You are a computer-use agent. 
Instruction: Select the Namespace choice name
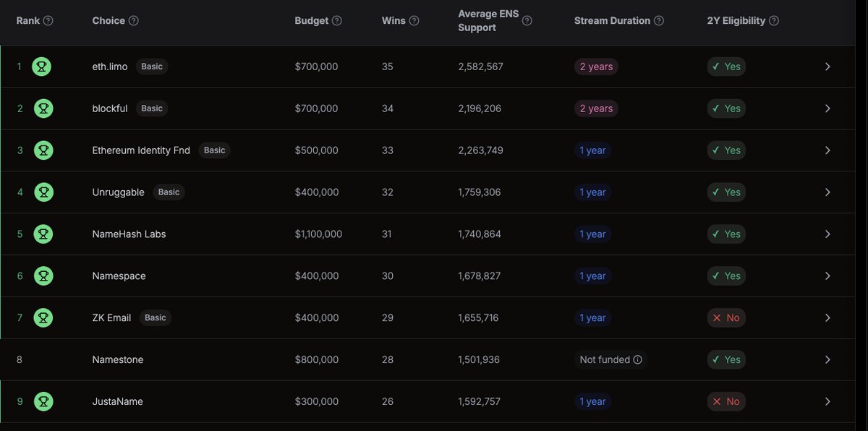119,276
